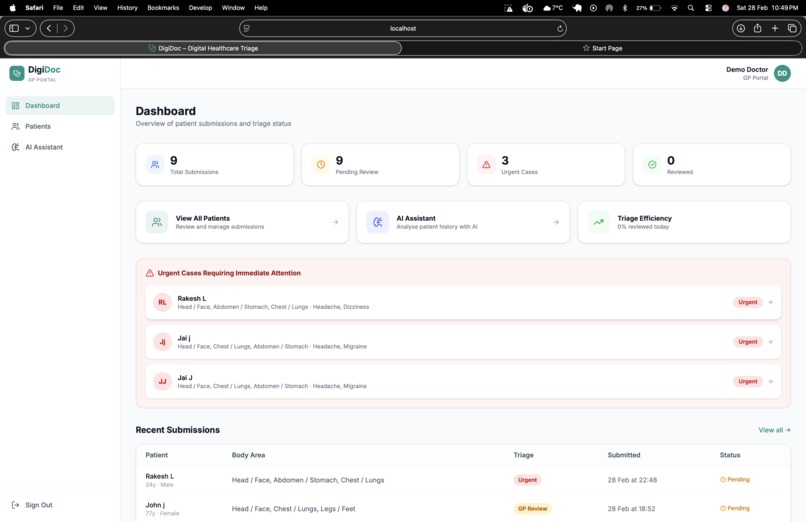This screenshot has width=806, height=522.
Task: Open Safari downloads icon
Action: click(x=741, y=28)
